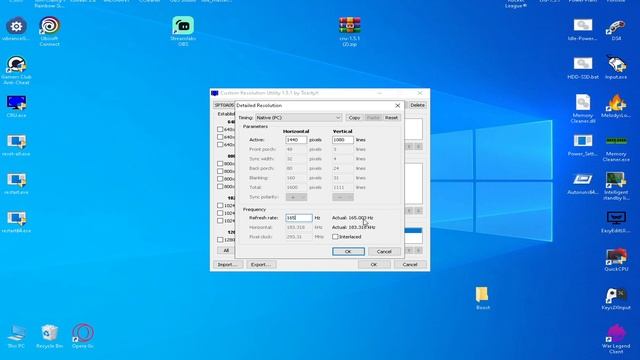
Task: Open the War Legend Client shortcut
Action: click(616, 333)
